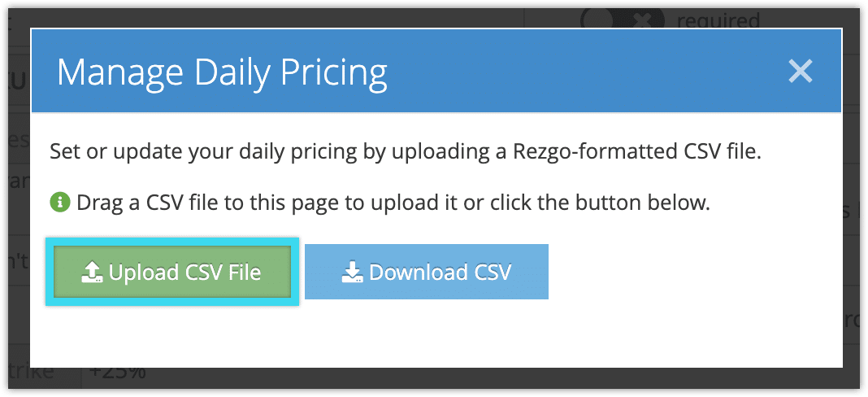Click the green info circle icon
868x397 pixels.
(60, 203)
